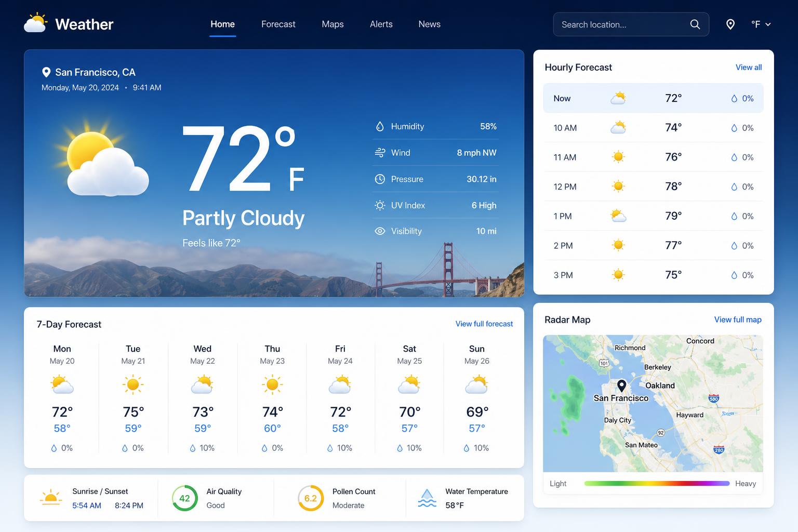The image size is (798, 532).
Task: Click the Water Temperature waves icon
Action: 427,498
